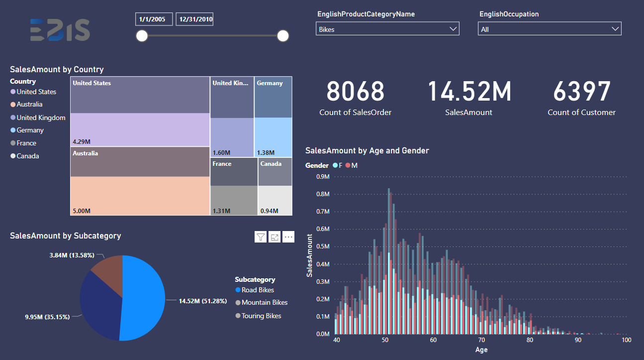Click the end date field 12/31/2010

click(194, 19)
